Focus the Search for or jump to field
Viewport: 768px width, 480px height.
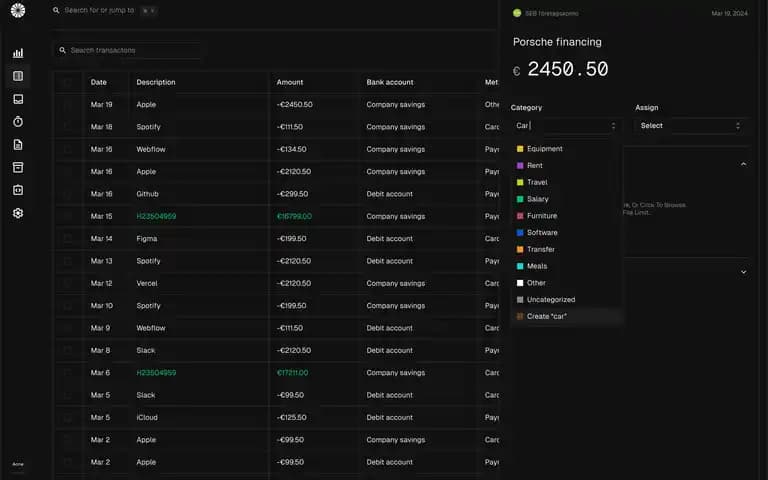[99, 10]
